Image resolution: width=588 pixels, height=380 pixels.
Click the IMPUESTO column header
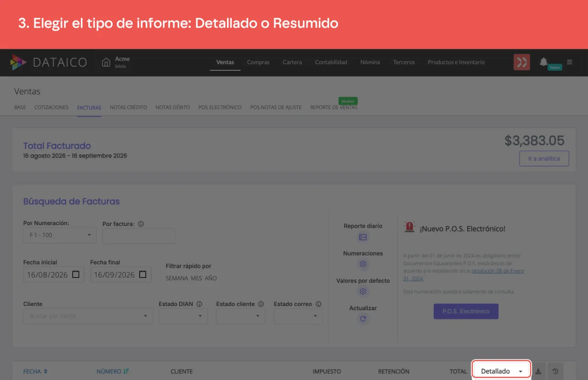pyautogui.click(x=327, y=371)
